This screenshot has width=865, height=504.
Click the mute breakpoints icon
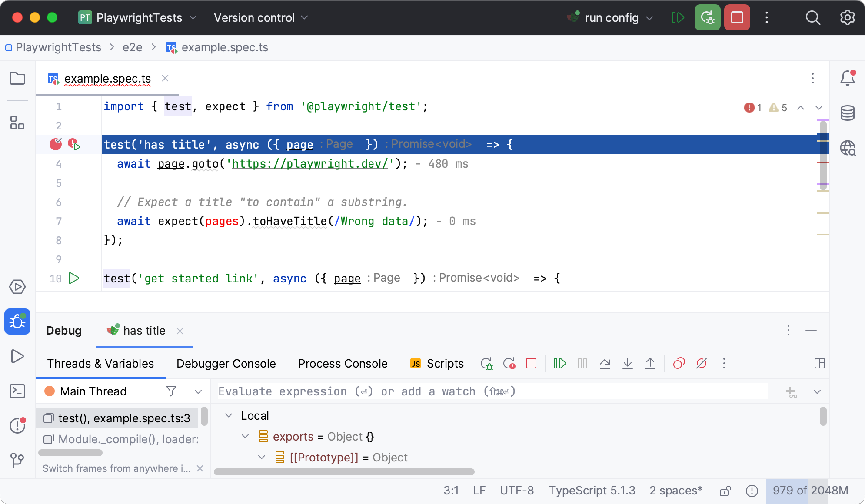tap(701, 363)
